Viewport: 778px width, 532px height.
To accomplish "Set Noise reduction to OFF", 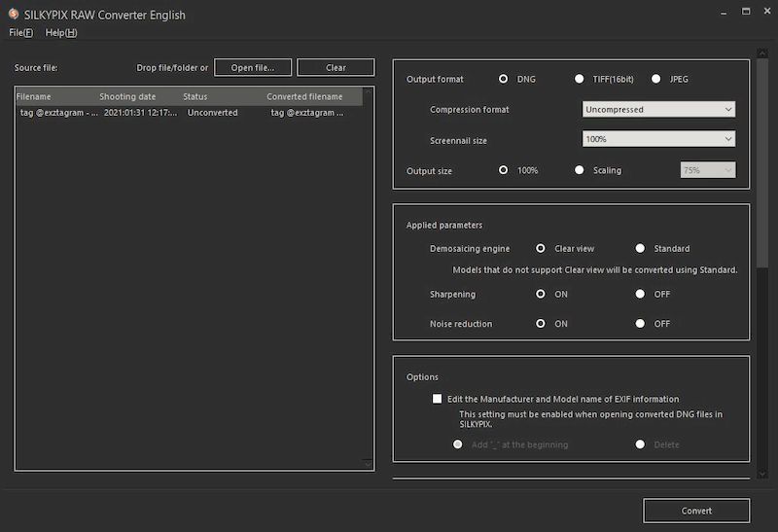I will tap(640, 324).
